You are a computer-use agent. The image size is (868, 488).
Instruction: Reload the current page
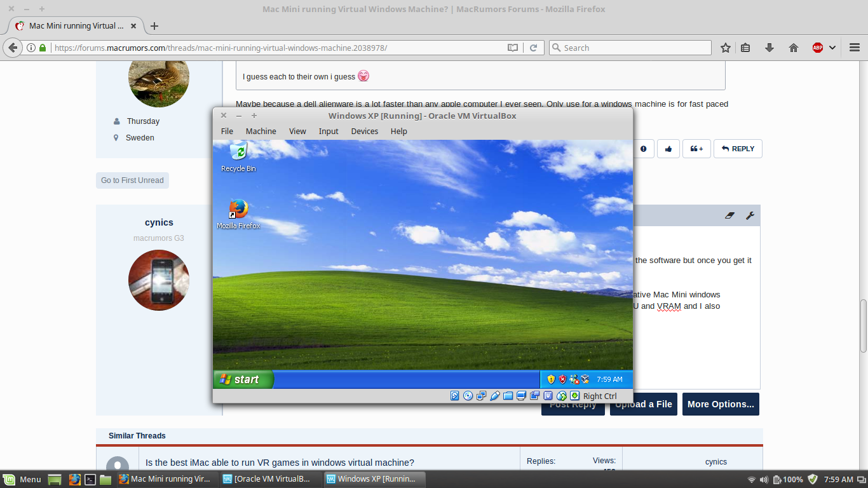coord(534,48)
